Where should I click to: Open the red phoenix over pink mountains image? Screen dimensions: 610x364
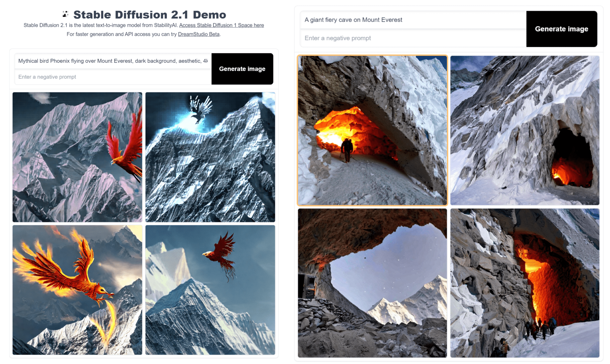pyautogui.click(x=77, y=157)
